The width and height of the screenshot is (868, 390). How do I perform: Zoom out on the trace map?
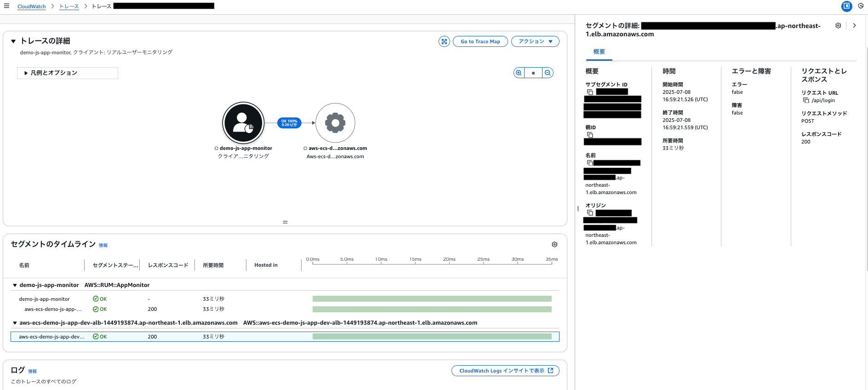click(x=548, y=73)
